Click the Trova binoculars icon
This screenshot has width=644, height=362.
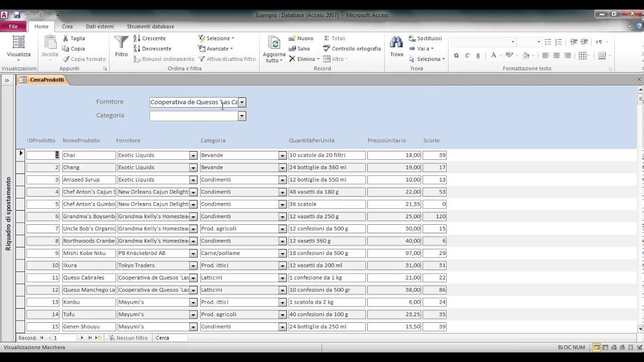[396, 42]
